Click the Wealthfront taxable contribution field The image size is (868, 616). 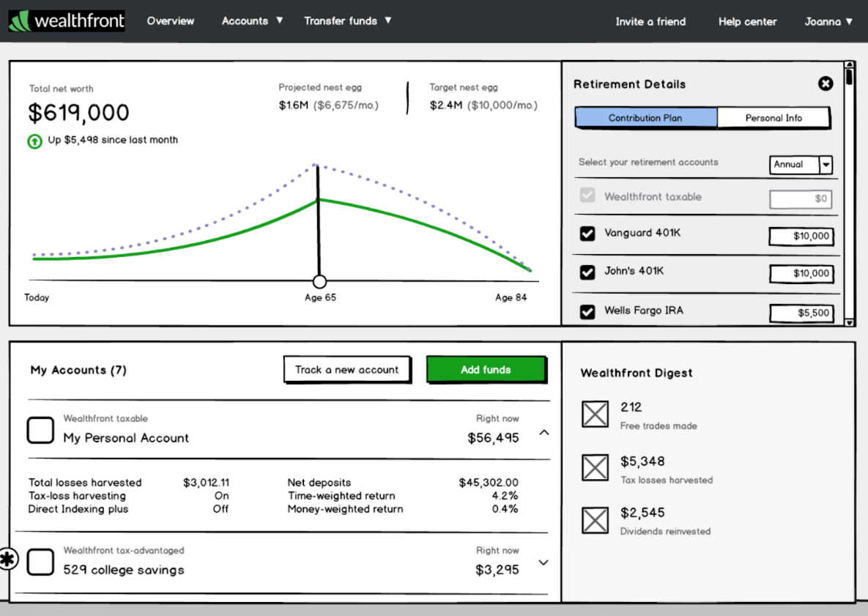pyautogui.click(x=801, y=198)
